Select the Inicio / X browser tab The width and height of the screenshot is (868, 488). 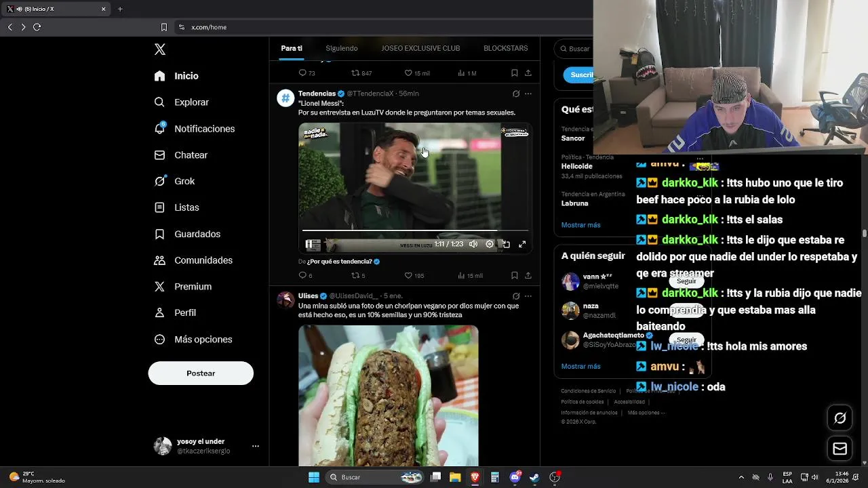click(x=54, y=9)
